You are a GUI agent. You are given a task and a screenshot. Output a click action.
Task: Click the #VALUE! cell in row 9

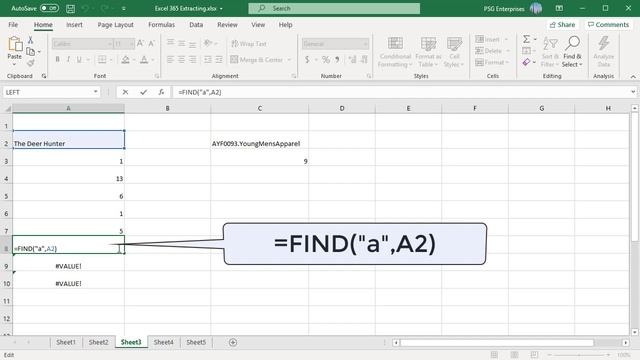coord(69,262)
